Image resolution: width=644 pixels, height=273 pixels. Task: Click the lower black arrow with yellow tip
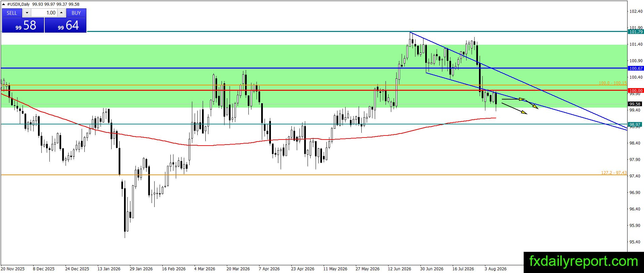pos(514,109)
